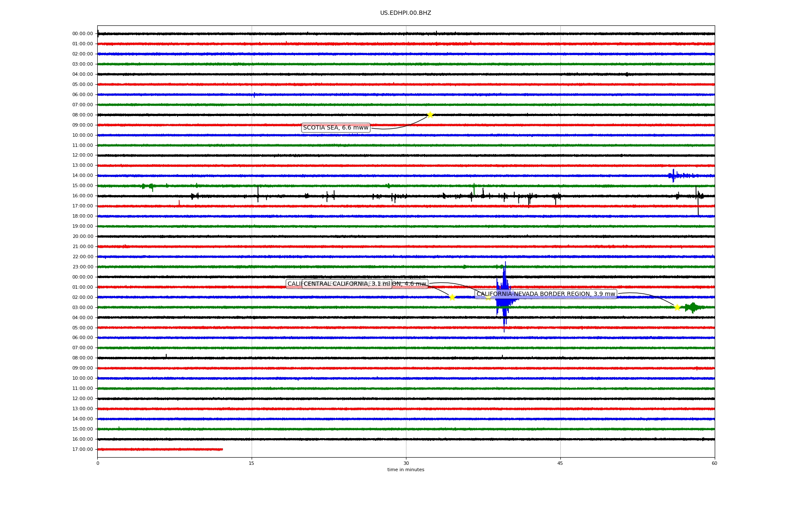
Task: Select the axis caption time in minutes
Action: coord(406,470)
